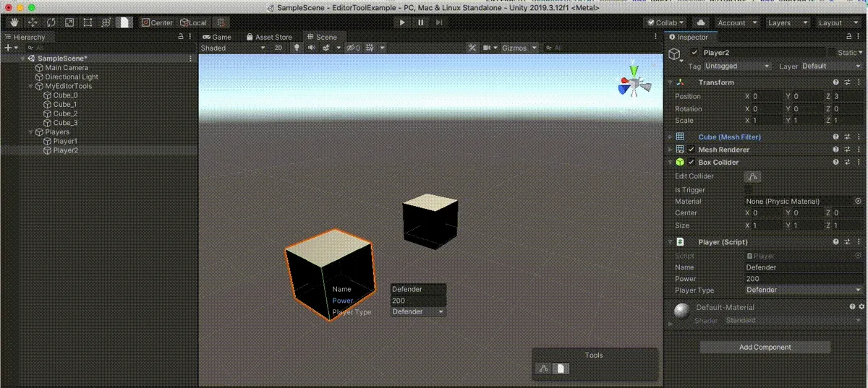This screenshot has width=868, height=388.
Task: Open the Collab dropdown
Action: (665, 22)
